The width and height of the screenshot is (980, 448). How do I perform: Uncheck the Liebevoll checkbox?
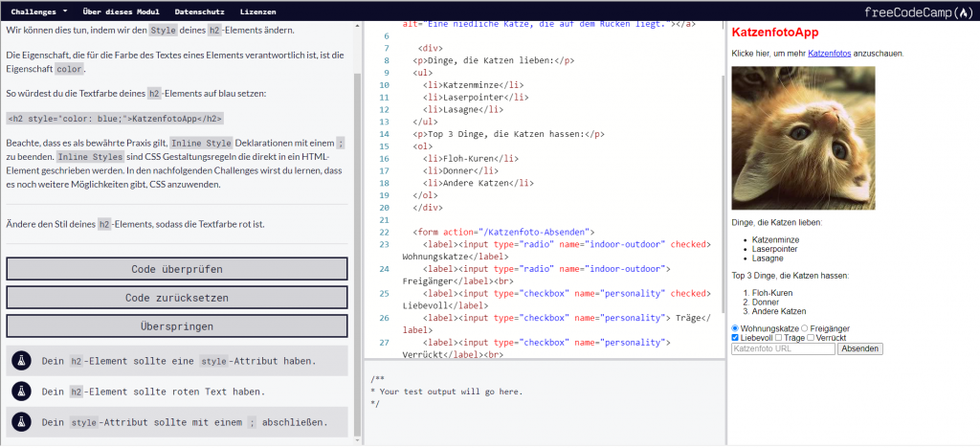tap(735, 338)
